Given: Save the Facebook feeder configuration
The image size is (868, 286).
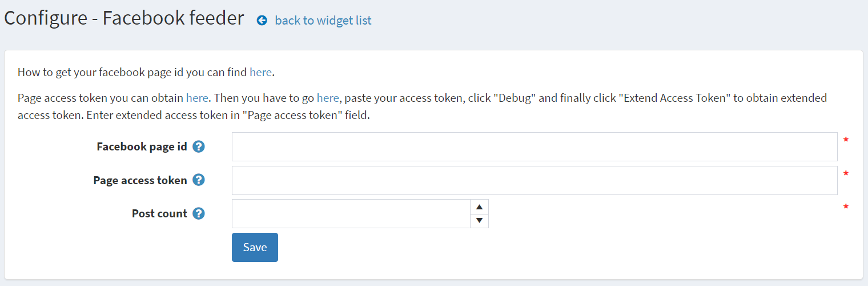Looking at the screenshot, I should click(255, 247).
